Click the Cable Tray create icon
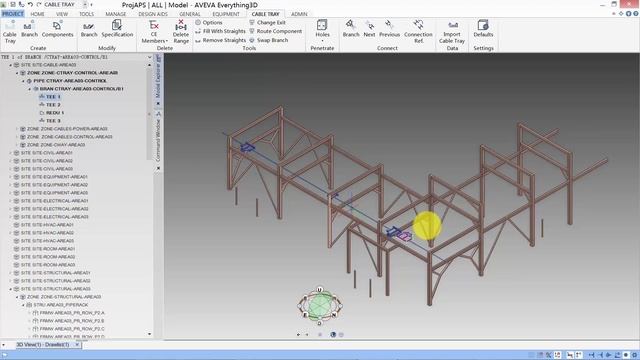Viewport: 640px width, 360px height. coord(10,31)
